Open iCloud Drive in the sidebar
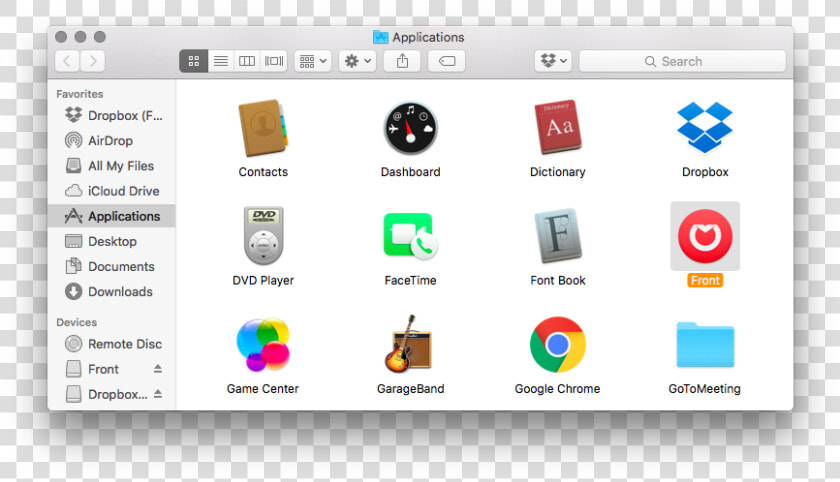The width and height of the screenshot is (840, 482). 112,191
